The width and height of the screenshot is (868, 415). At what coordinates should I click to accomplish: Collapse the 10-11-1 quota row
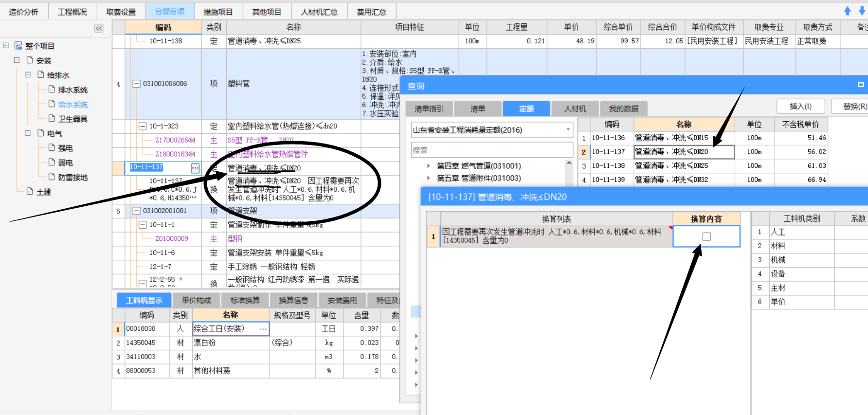[143, 225]
